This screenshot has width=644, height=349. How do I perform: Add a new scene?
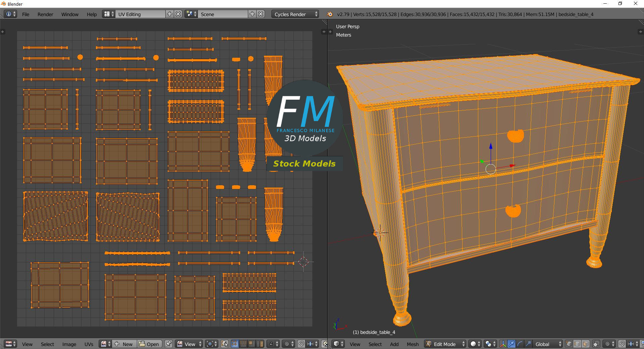click(x=252, y=14)
